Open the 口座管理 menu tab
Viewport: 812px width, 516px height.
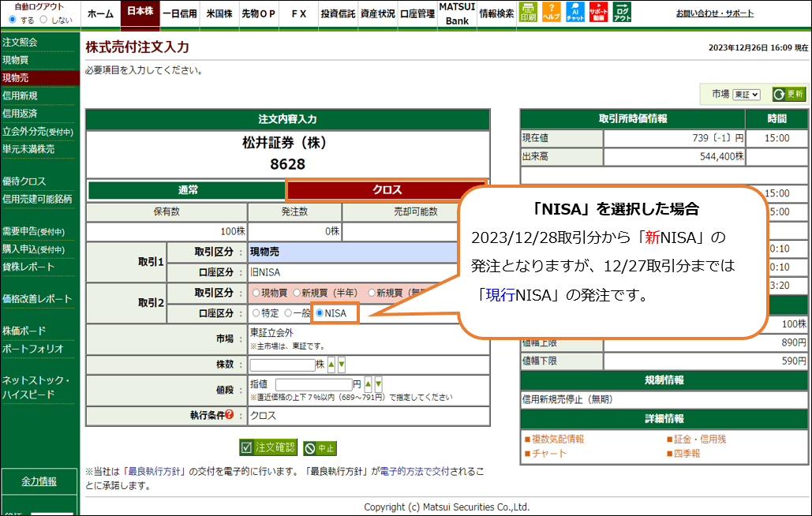coord(417,14)
